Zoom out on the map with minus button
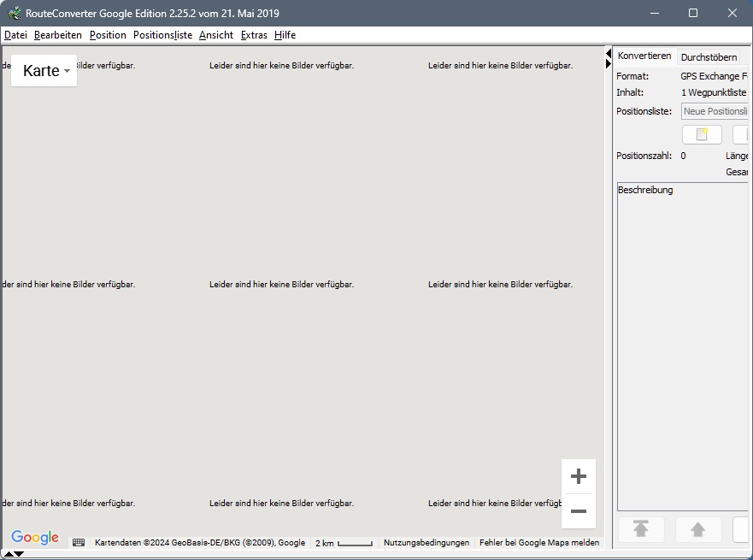Viewport: 753px width, 560px height. click(578, 511)
